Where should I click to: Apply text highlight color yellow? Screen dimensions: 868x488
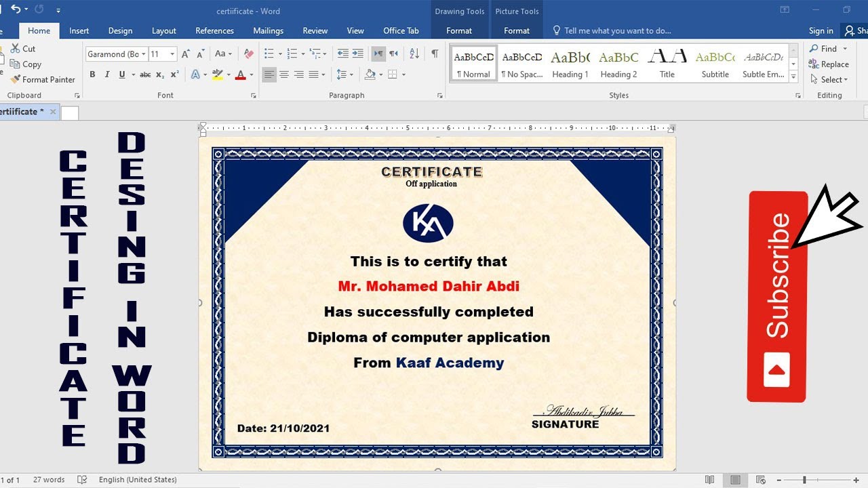[x=217, y=75]
